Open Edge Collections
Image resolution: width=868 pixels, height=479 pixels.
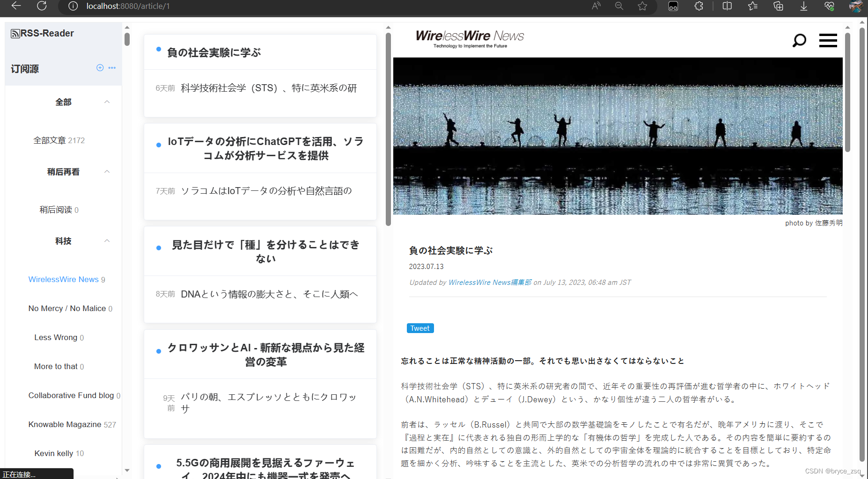coord(778,7)
